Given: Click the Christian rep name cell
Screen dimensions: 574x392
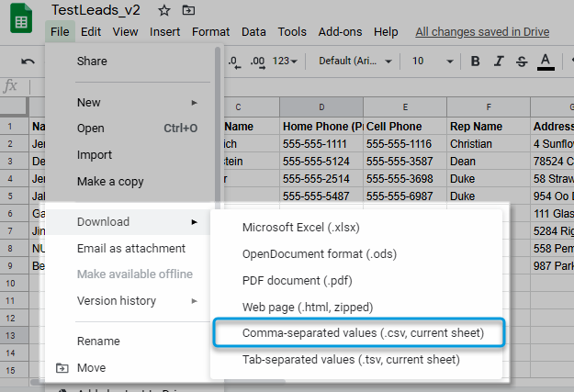Looking at the screenshot, I should (489, 144).
